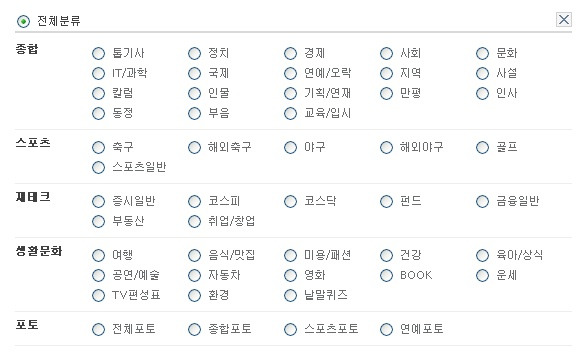Select the 교육/입시 option
The image size is (587, 361).
pos(290,113)
